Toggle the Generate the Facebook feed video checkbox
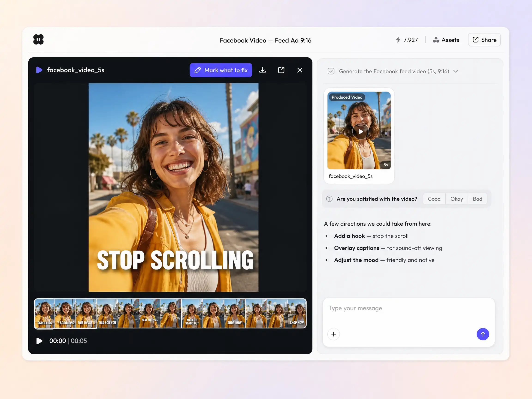Screen dimensions: 532x399 331,71
